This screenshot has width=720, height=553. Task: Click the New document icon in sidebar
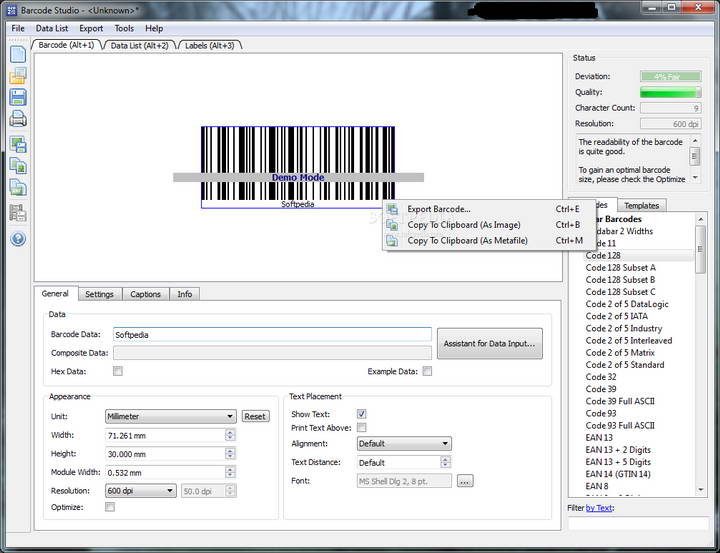(x=18, y=54)
